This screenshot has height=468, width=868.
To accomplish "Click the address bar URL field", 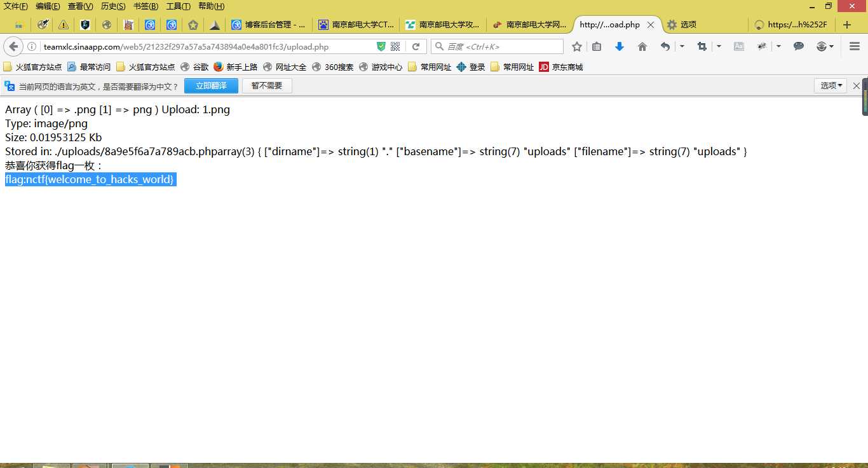I will (208, 46).
